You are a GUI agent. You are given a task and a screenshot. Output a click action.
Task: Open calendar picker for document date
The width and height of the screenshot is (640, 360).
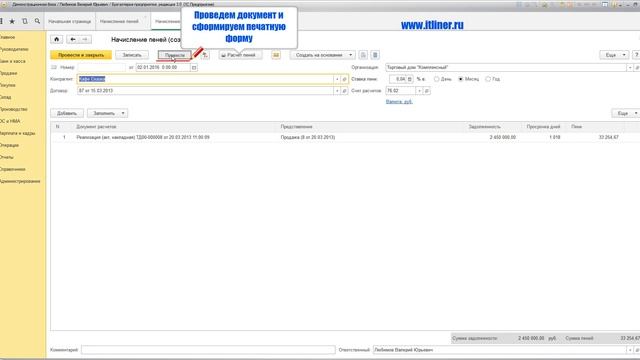coord(194,67)
